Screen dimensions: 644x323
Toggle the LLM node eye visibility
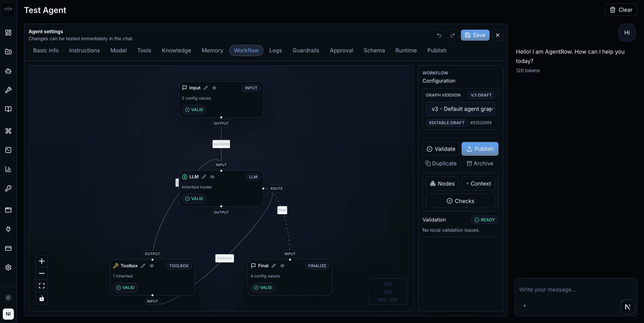pyautogui.click(x=213, y=177)
